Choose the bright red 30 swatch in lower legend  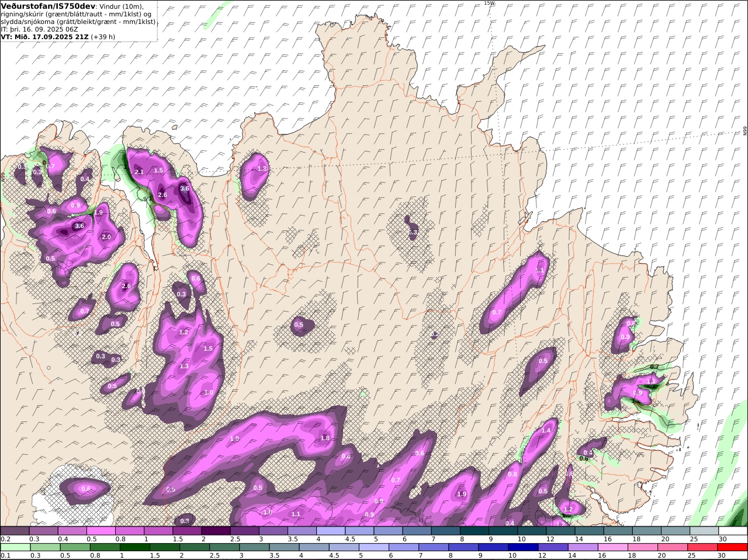pyautogui.click(x=733, y=547)
